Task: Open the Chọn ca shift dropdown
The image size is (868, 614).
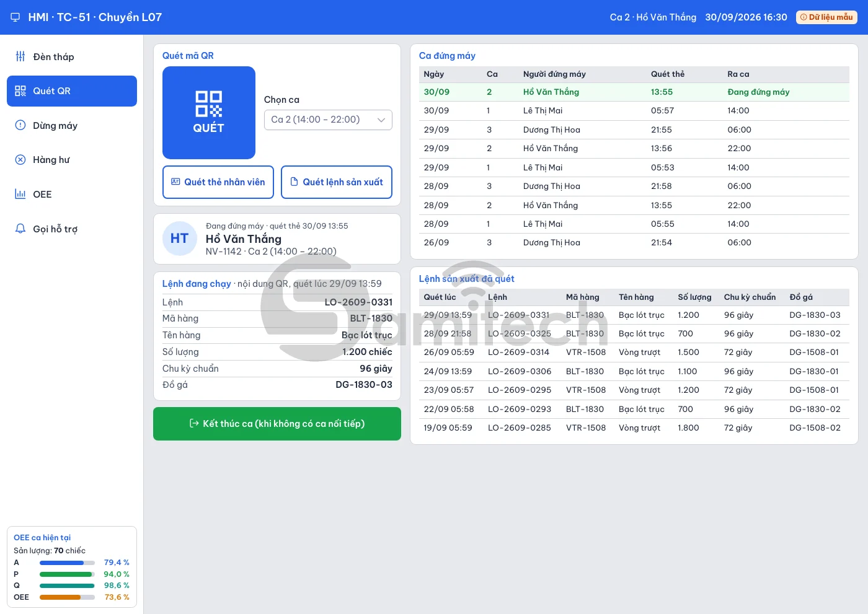Action: point(328,120)
